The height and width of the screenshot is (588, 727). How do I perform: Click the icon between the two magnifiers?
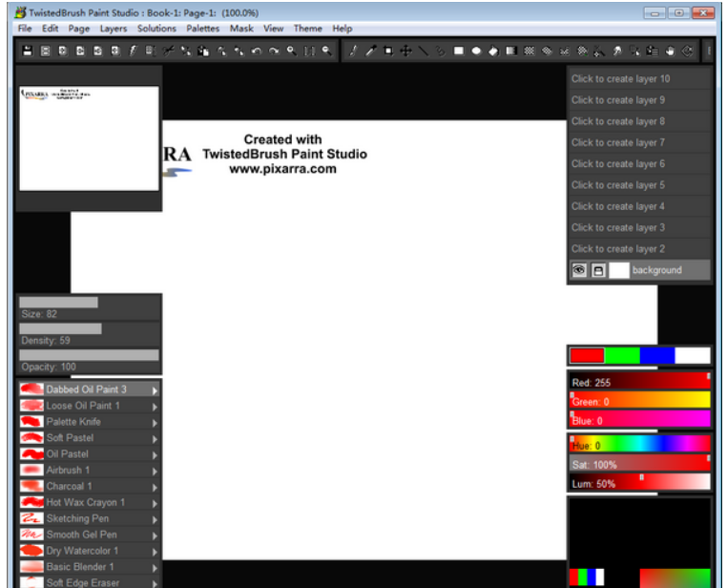(309, 51)
